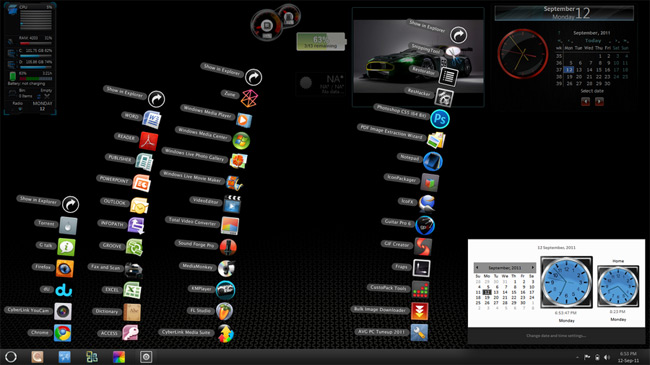Click the 63% battery gadget
Image resolution: width=650 pixels, height=365 pixels.
321,41
